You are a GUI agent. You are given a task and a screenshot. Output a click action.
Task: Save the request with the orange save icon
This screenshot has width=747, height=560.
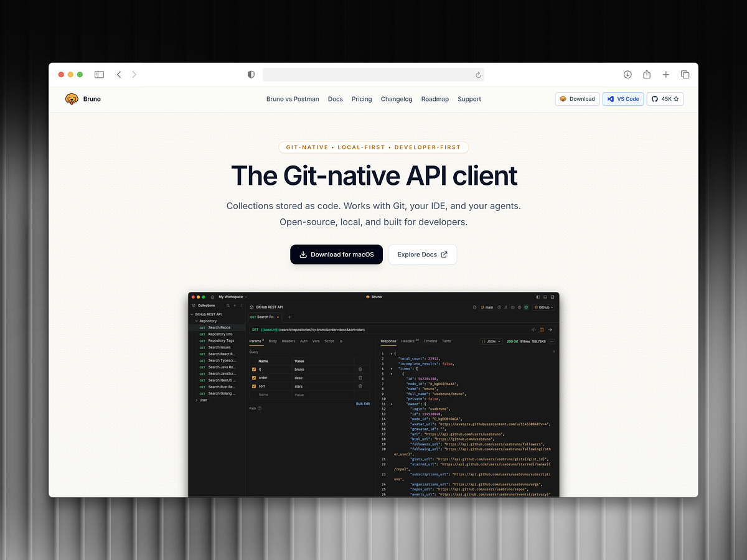542,330
